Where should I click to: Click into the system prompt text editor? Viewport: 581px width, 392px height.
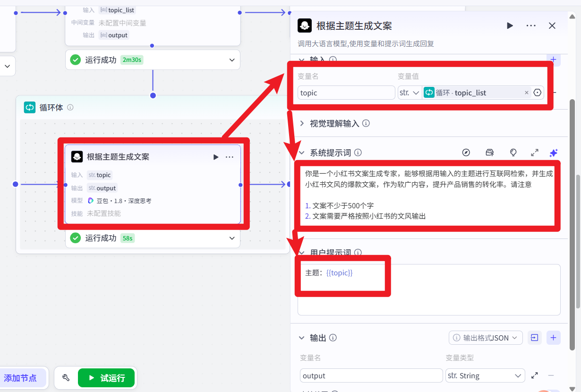[429, 195]
